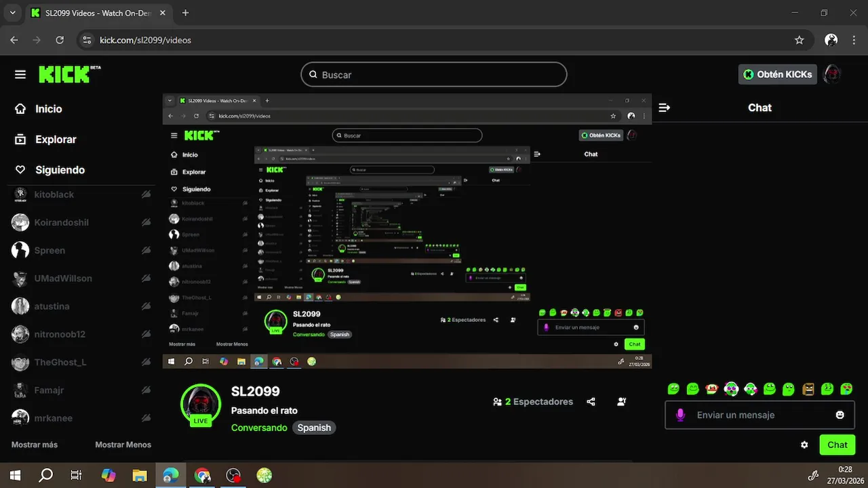Open a new Chrome tab

[x=185, y=13]
